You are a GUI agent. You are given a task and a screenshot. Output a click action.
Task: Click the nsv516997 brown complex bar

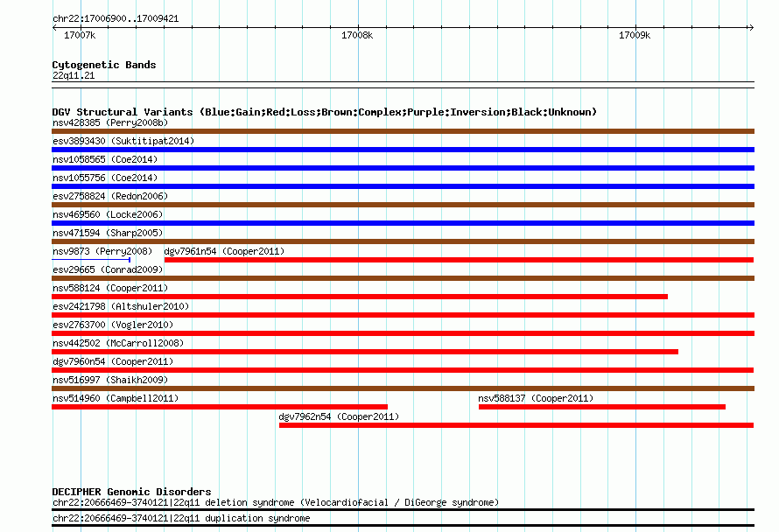[403, 388]
